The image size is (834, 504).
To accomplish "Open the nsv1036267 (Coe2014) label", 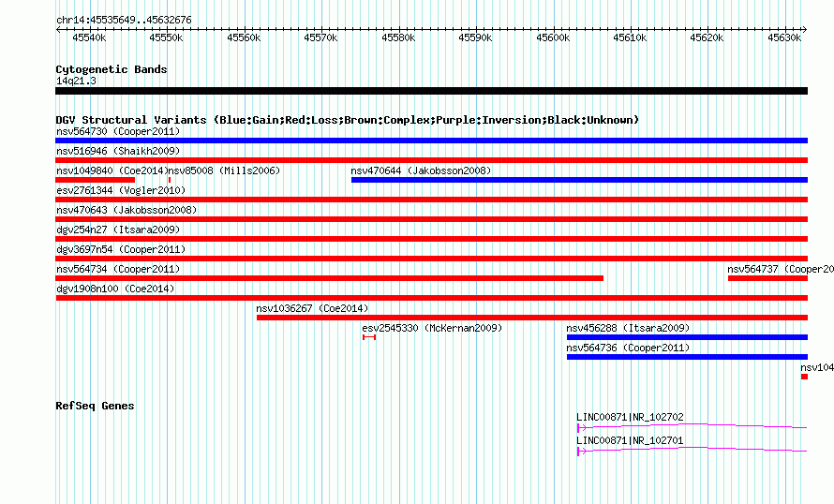I will coord(312,309).
